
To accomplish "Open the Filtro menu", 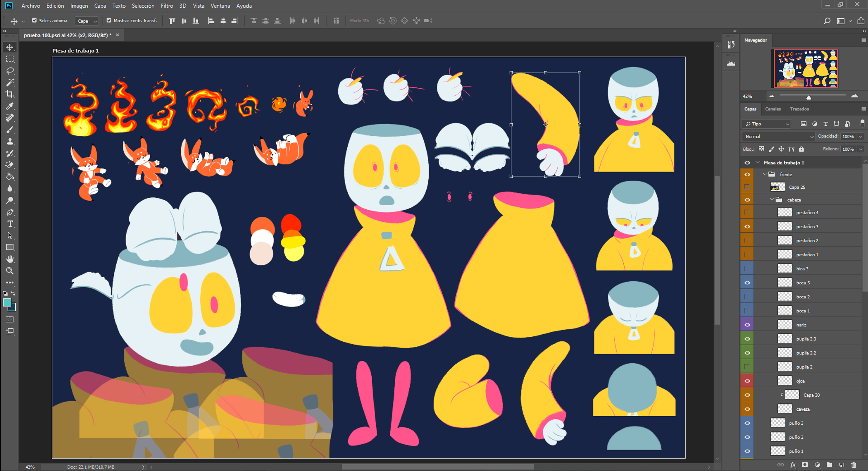I will pyautogui.click(x=167, y=6).
